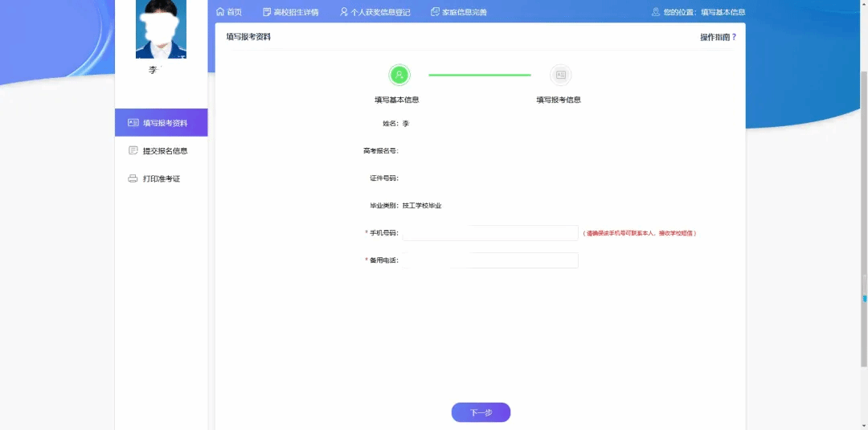Click the home icon beside 首页
The image size is (868, 430).
pyautogui.click(x=220, y=12)
